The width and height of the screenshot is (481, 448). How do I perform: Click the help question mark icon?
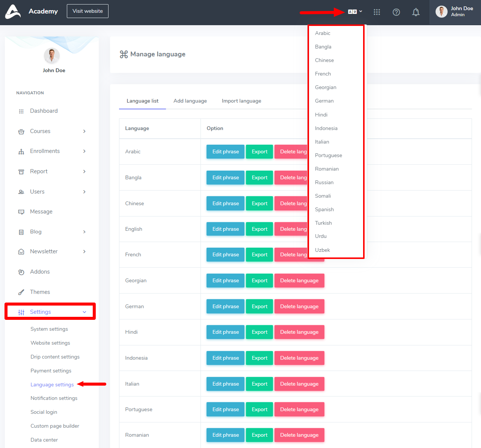396,12
